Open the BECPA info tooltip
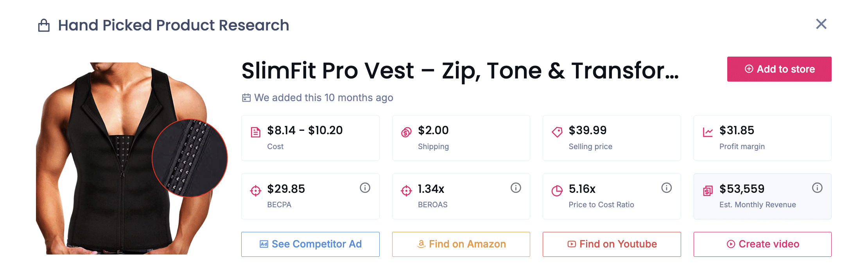Screen dimensions: 868x267 [x=365, y=187]
